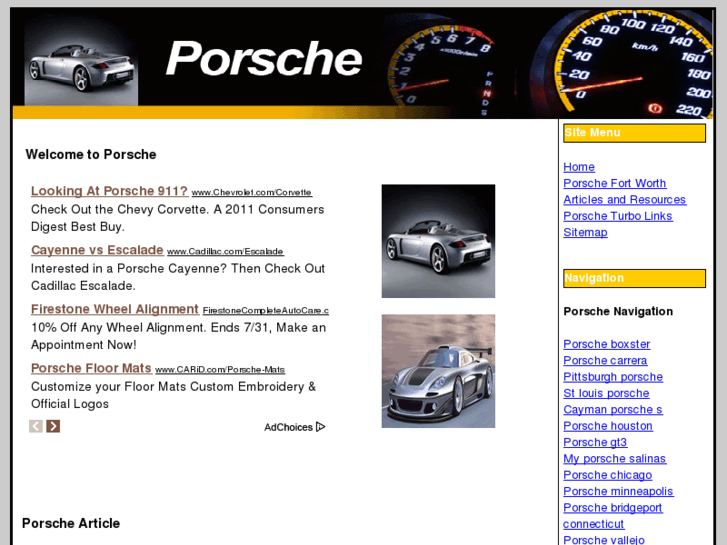This screenshot has height=545, width=727.
Task: Click the '10% Off Any Wheel Alignment' ad text
Action: pyautogui.click(x=179, y=336)
